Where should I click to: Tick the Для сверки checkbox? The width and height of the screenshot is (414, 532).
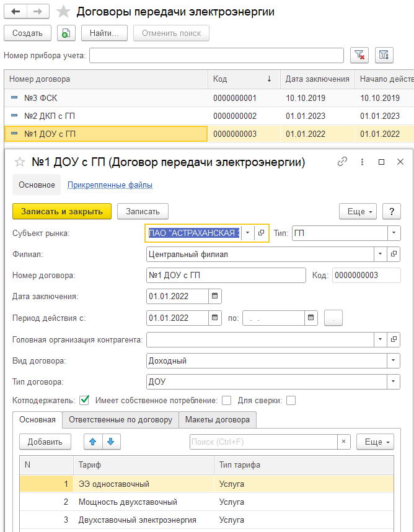point(291,400)
